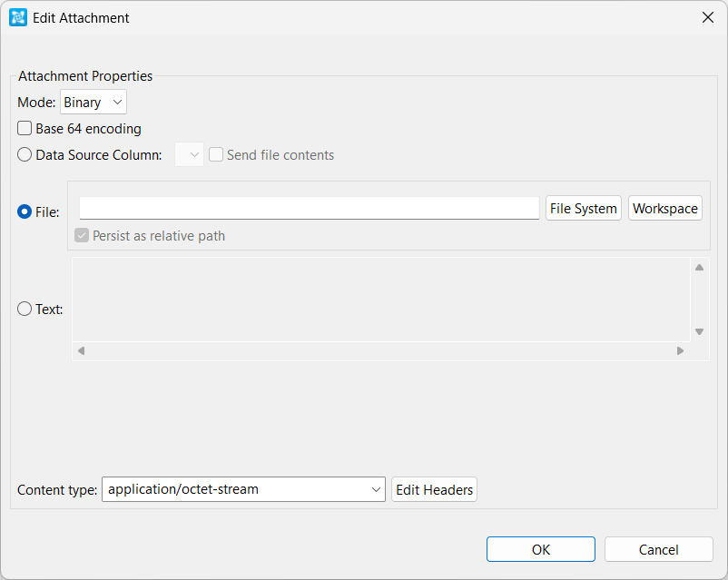Toggle Persist as relative path checkbox

pyautogui.click(x=82, y=235)
